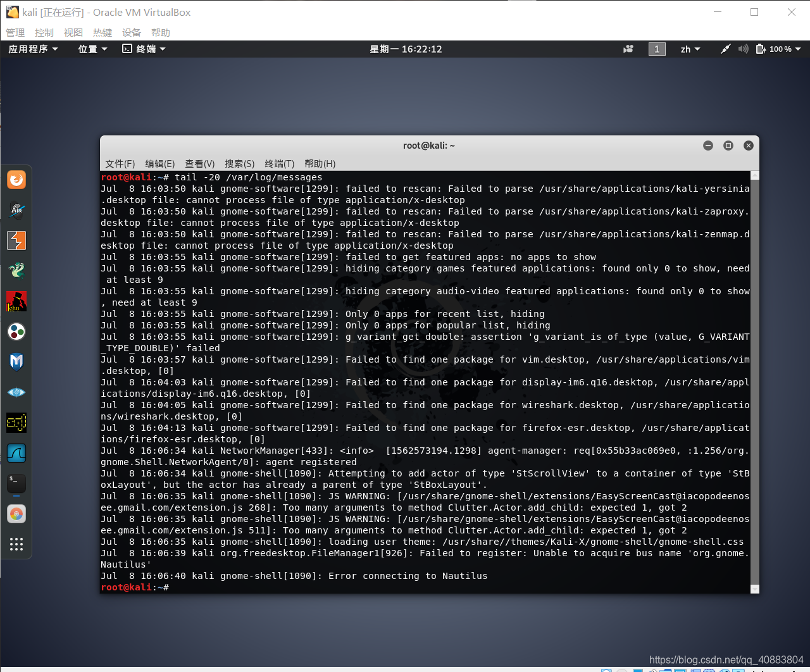
Task: Open terminal 查看(V) menu
Action: tap(199, 163)
